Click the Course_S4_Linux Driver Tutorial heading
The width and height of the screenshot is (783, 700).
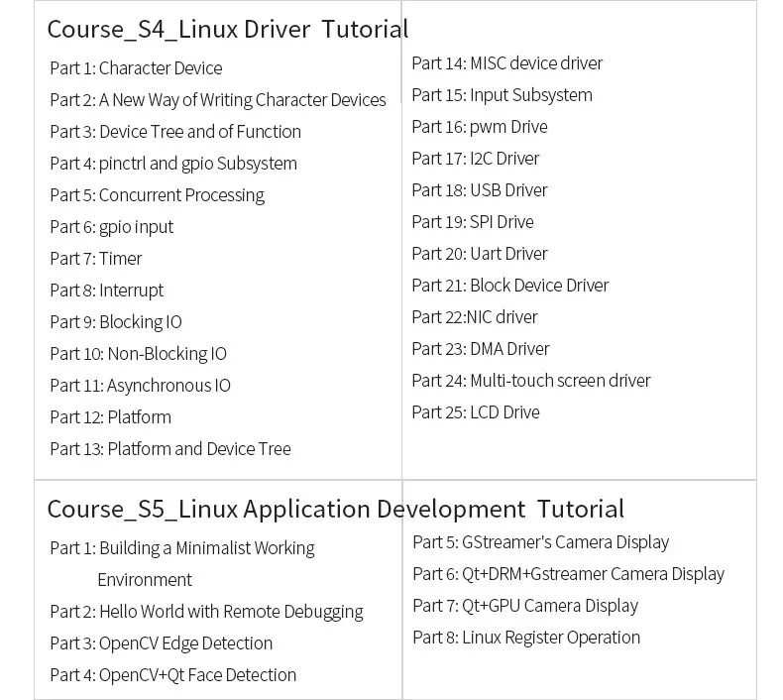click(227, 29)
